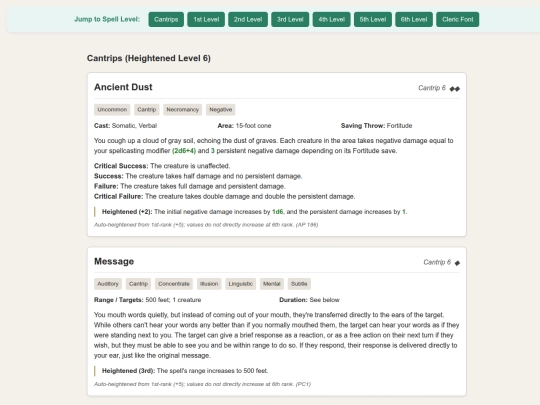This screenshot has height=405, width=540.
Task: Click the Cantrips (Heightened Level 6) heading
Action: click(x=148, y=58)
